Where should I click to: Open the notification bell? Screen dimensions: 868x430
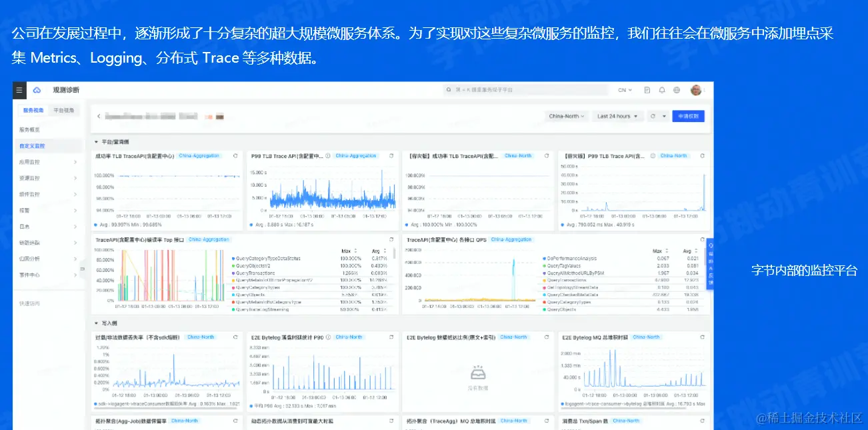point(662,90)
